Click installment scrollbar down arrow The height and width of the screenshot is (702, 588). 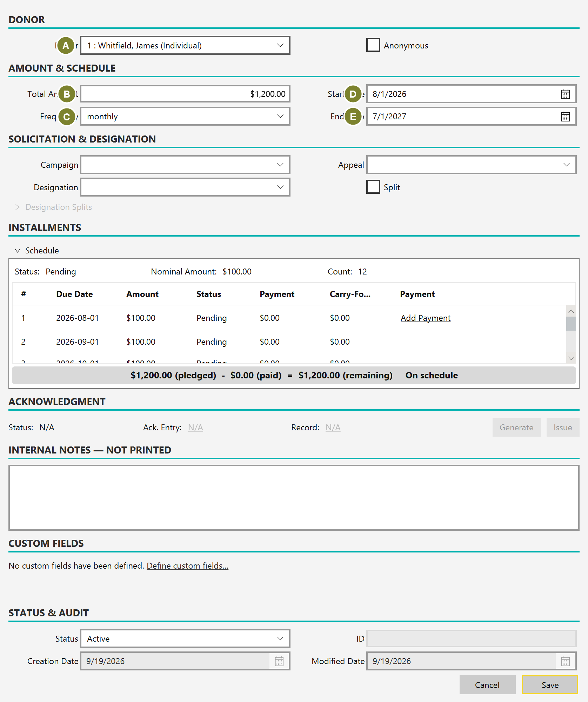[571, 358]
